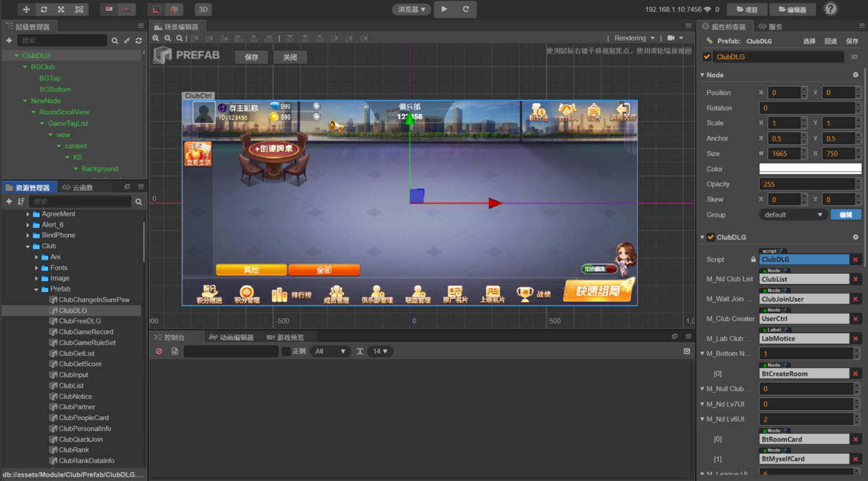
Task: Select the scale tool in top toolbar
Action: click(x=61, y=9)
